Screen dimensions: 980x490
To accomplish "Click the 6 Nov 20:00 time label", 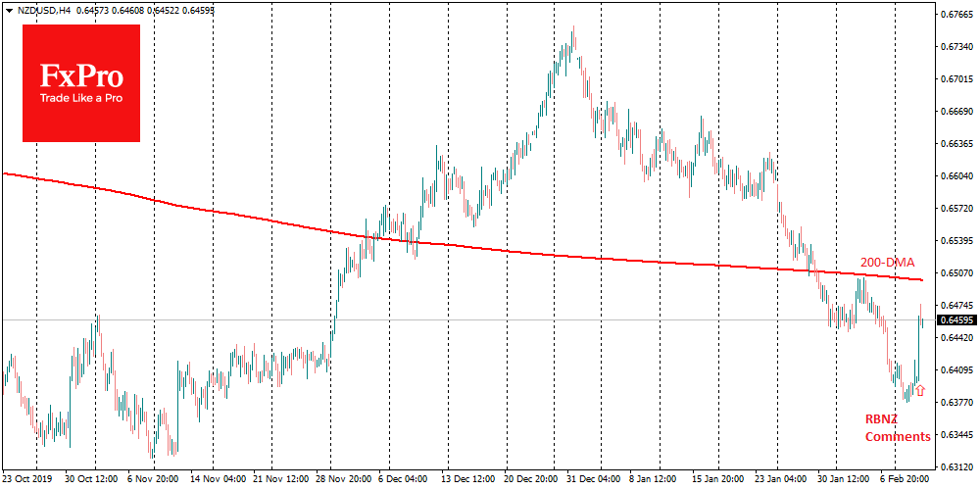I will coord(150,481).
